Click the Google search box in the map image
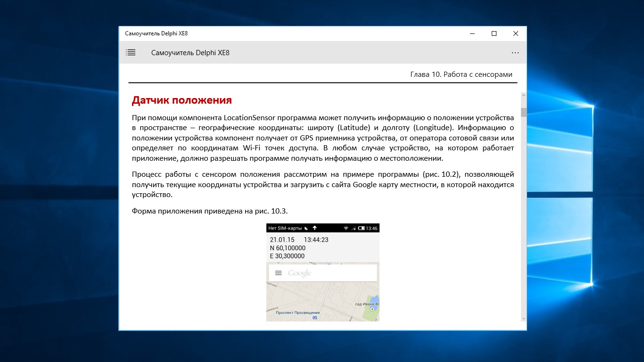This screenshot has height=362, width=644. point(323,273)
